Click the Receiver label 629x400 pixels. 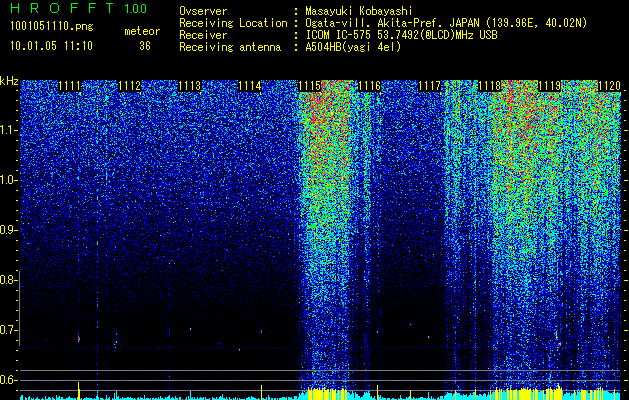[x=203, y=35]
